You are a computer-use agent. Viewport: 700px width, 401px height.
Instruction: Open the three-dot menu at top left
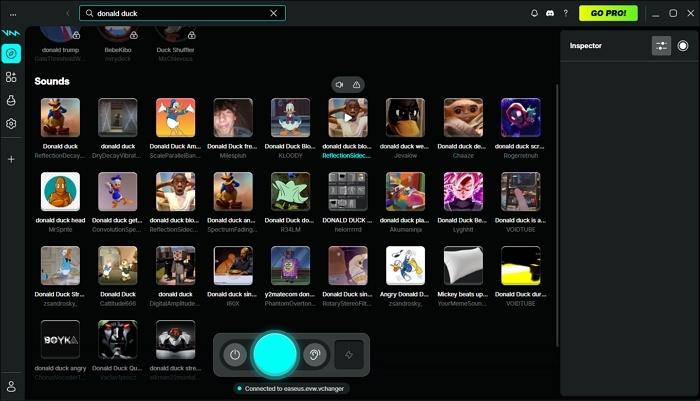tap(13, 14)
